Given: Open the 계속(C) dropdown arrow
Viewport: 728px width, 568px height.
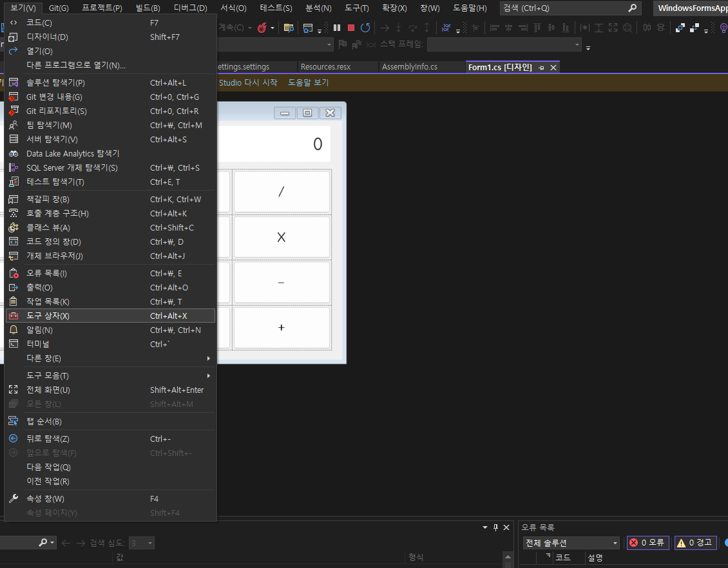Looking at the screenshot, I should point(250,28).
